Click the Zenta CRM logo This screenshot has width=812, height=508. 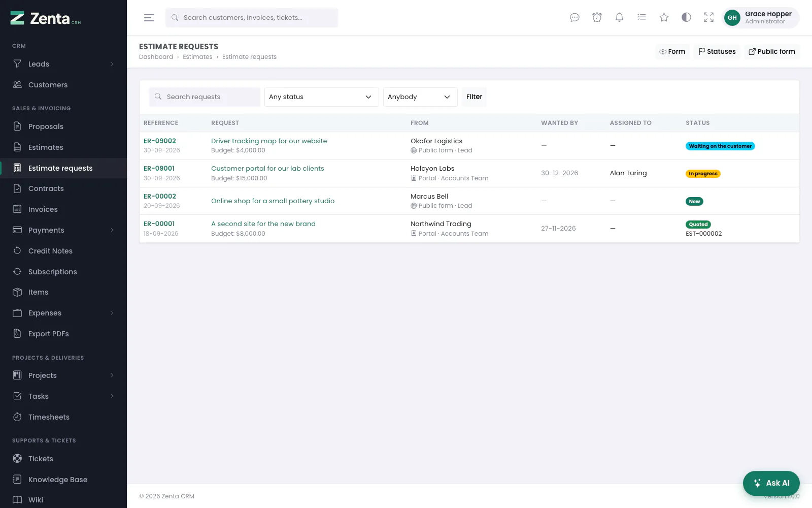tap(46, 18)
